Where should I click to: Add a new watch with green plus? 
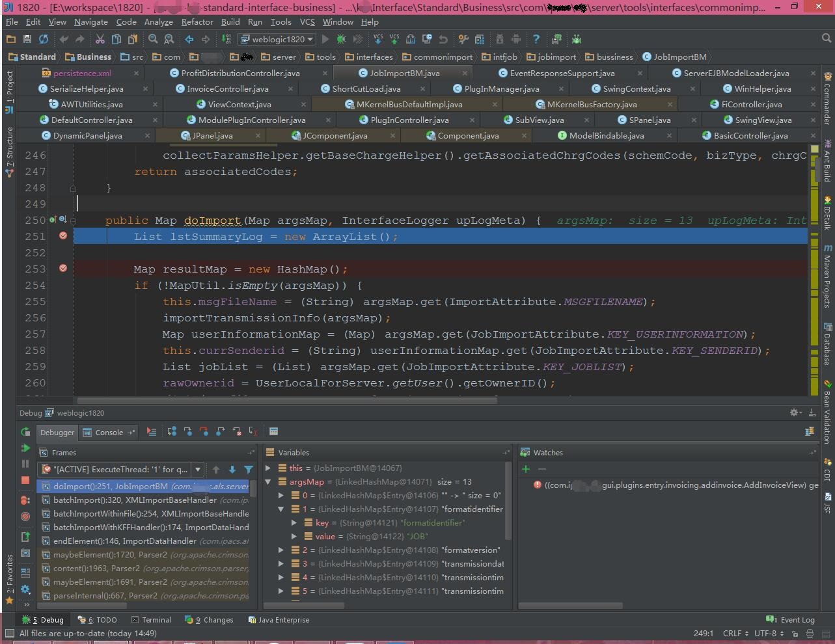[x=526, y=469]
